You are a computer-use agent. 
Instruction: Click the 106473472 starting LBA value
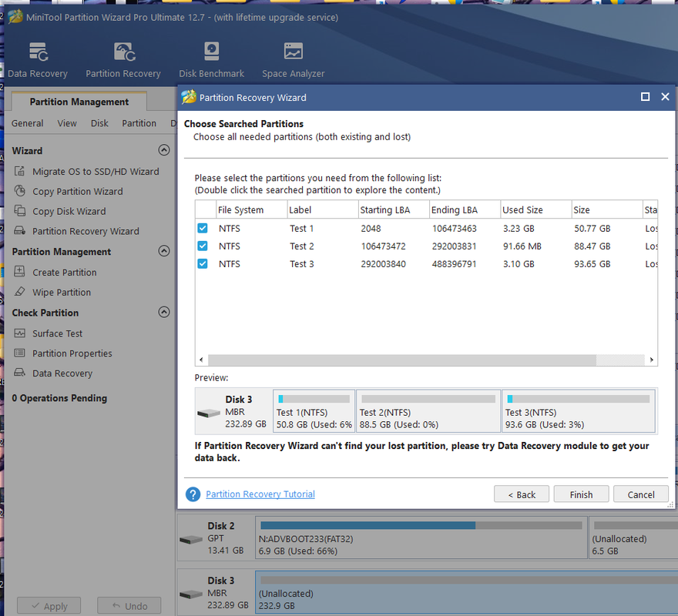click(383, 246)
